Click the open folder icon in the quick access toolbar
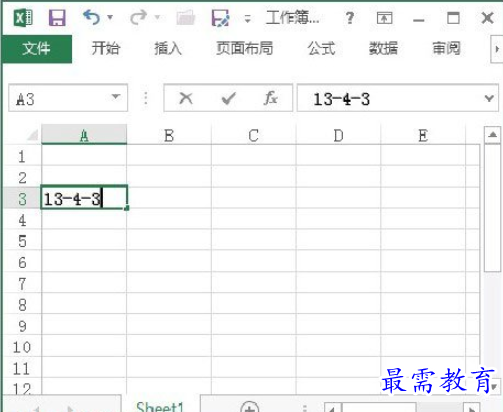The image size is (503, 412). click(x=185, y=18)
